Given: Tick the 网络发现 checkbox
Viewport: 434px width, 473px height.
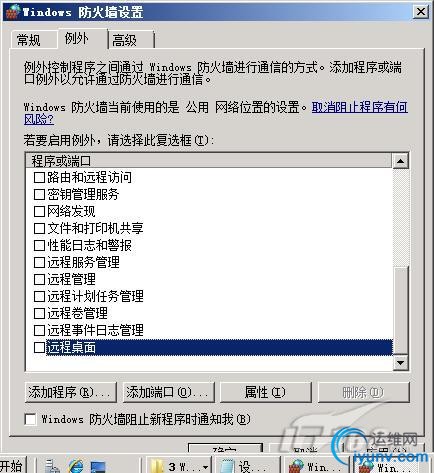Looking at the screenshot, I should 39,211.
